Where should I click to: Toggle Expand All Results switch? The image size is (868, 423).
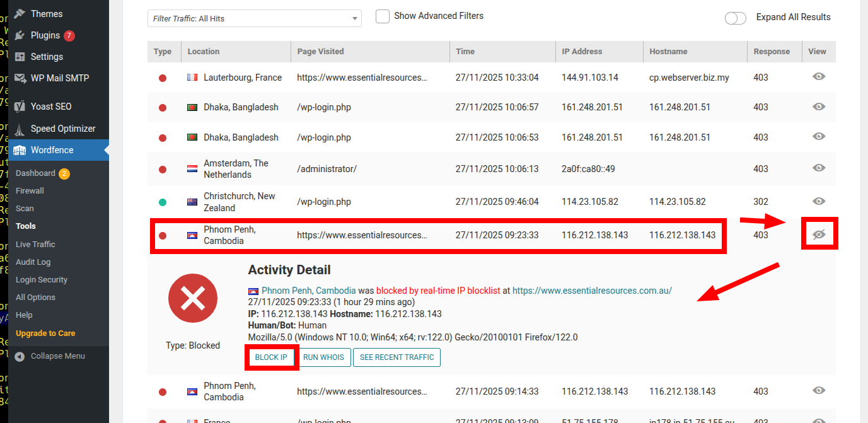(736, 18)
